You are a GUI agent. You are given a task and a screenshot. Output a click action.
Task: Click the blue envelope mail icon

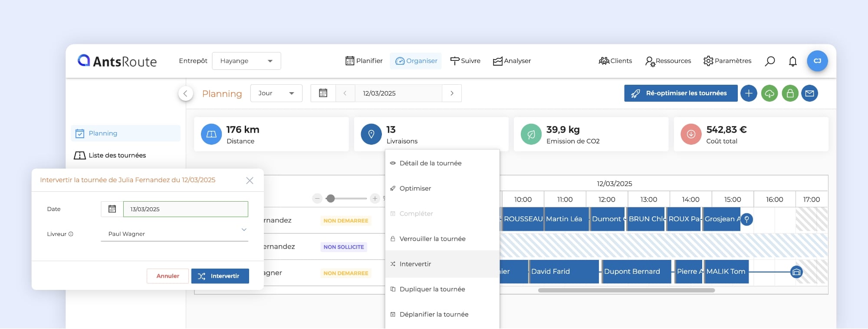(810, 93)
